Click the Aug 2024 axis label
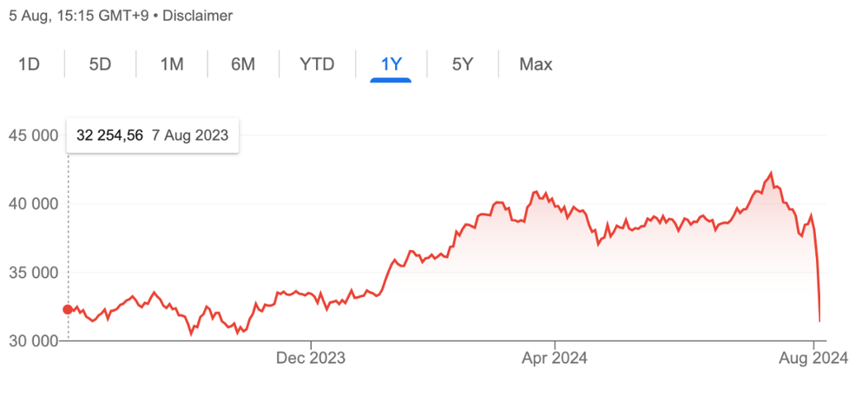868x396 pixels. click(x=814, y=359)
